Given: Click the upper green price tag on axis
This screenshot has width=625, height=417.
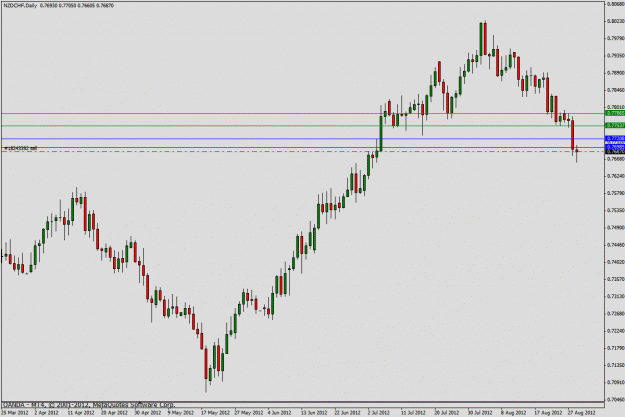Looking at the screenshot, I should point(615,114).
